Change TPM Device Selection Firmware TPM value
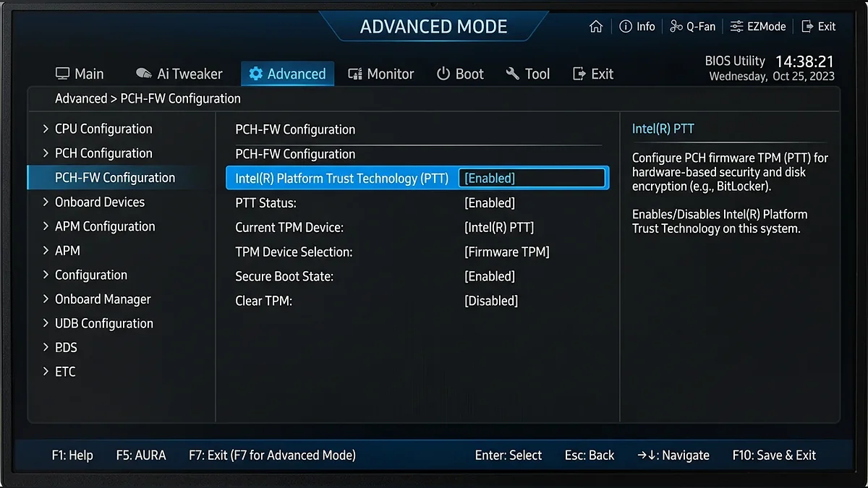The image size is (868, 488). click(x=507, y=252)
